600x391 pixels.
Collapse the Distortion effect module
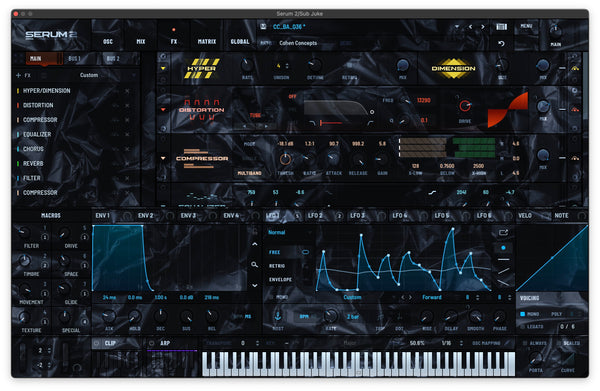tap(163, 110)
